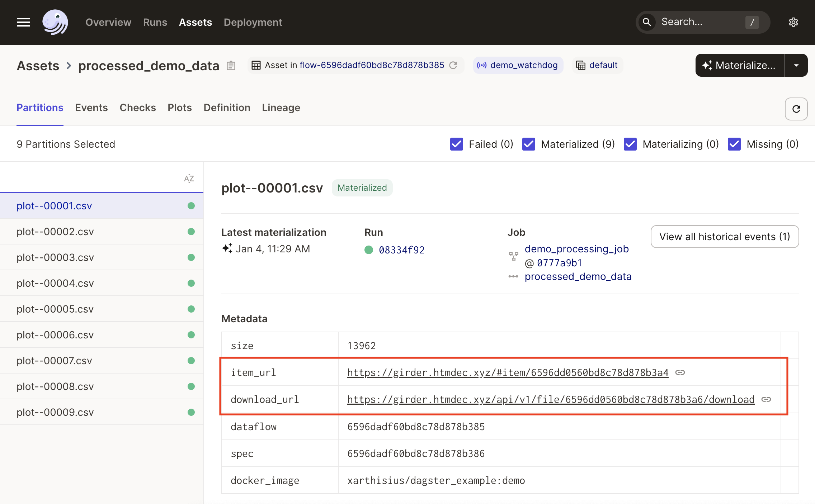Click the refresh button at top right
815x504 pixels.
[796, 109]
